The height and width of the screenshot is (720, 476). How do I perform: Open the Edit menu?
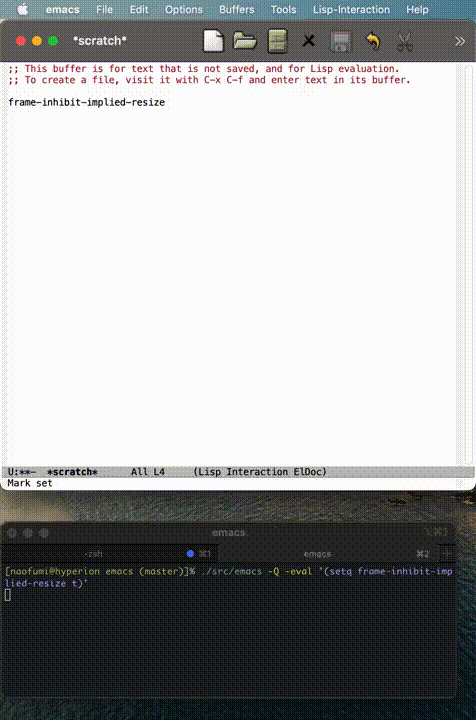pyautogui.click(x=139, y=10)
